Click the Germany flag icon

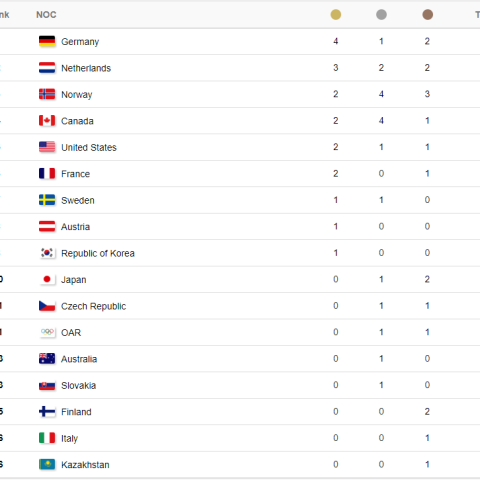point(47,41)
